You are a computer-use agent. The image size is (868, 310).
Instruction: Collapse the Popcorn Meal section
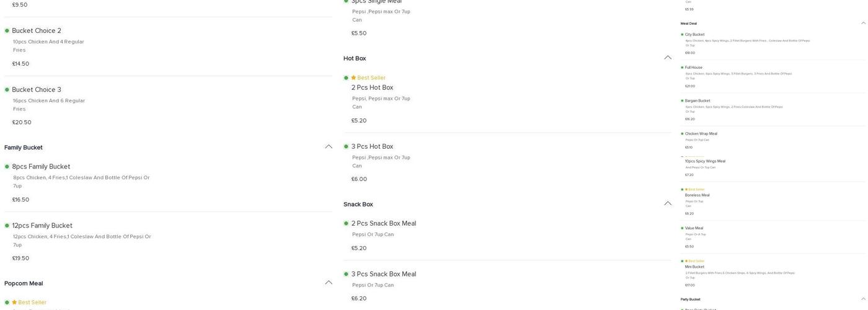pyautogui.click(x=329, y=283)
